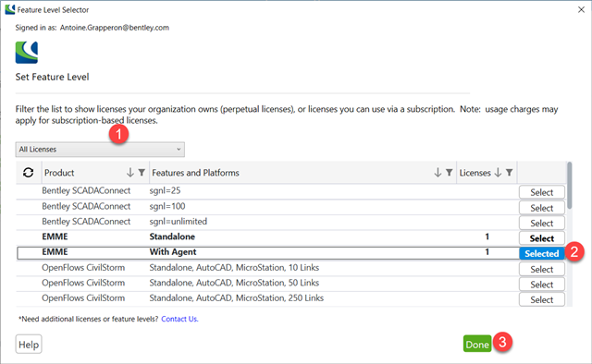
Task: Select OpenFlows CivilStorm 10 Links license
Action: (x=542, y=270)
